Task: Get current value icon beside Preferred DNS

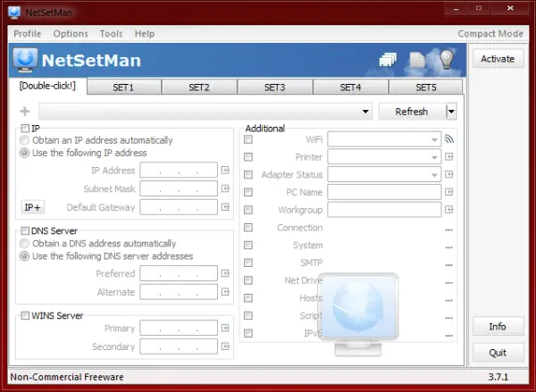Action: tap(225, 273)
